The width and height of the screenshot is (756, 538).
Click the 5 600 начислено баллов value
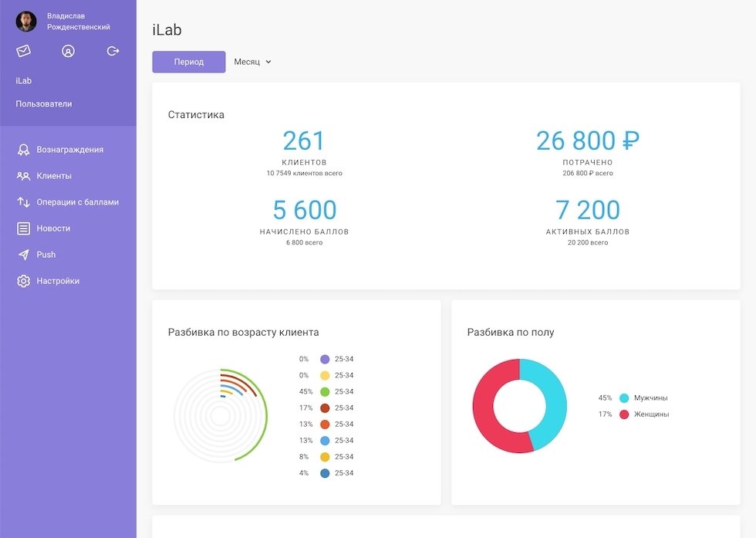pyautogui.click(x=304, y=210)
